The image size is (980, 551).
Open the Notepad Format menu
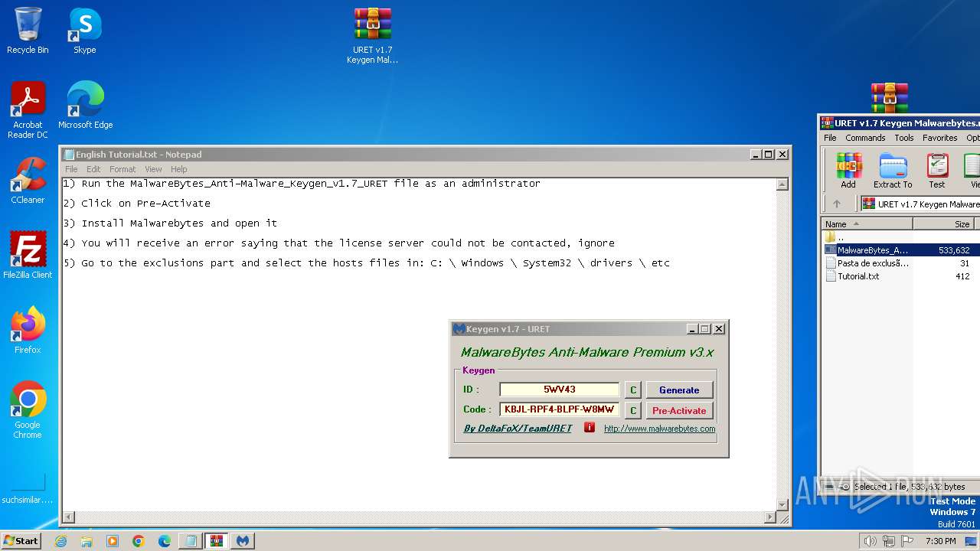point(122,169)
